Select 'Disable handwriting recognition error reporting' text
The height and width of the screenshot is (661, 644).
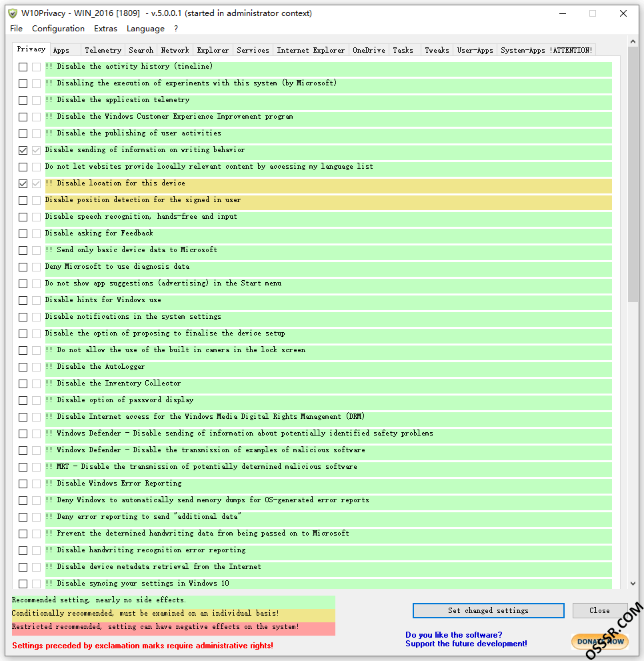(145, 550)
